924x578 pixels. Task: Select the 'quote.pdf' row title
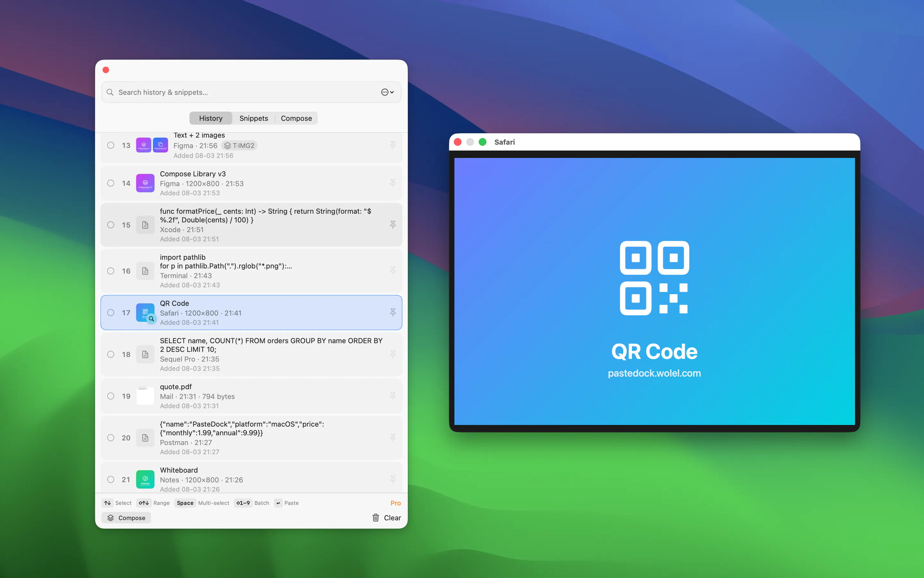[x=175, y=387]
